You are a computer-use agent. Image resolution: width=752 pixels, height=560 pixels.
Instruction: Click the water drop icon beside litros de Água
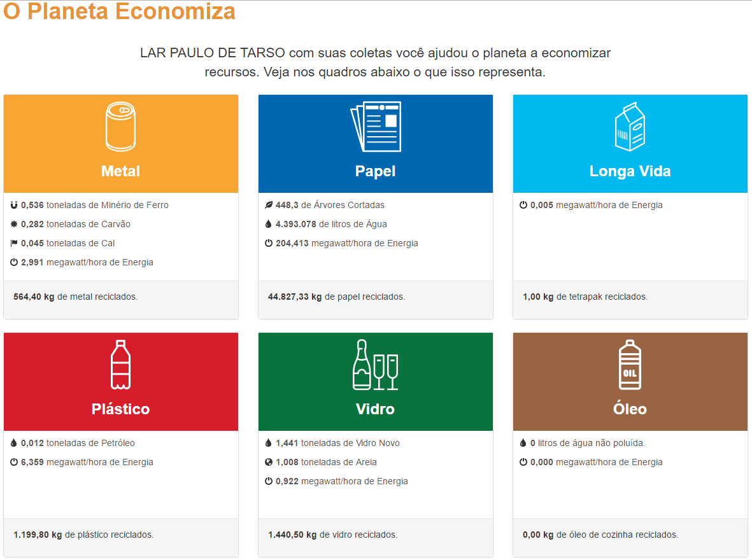point(269,225)
